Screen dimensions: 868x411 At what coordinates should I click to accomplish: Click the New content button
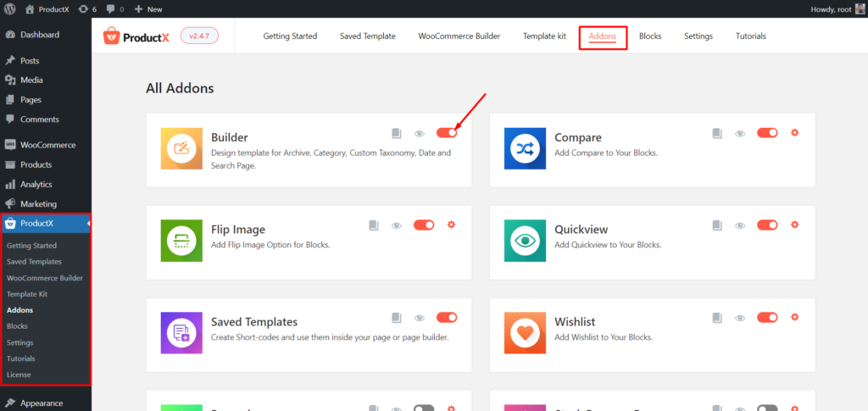[148, 8]
